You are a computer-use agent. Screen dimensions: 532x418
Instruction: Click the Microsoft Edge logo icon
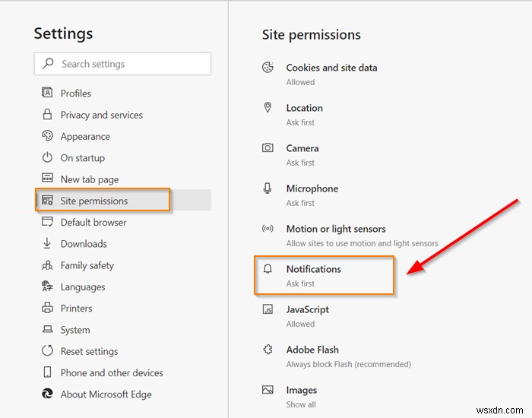(x=47, y=394)
